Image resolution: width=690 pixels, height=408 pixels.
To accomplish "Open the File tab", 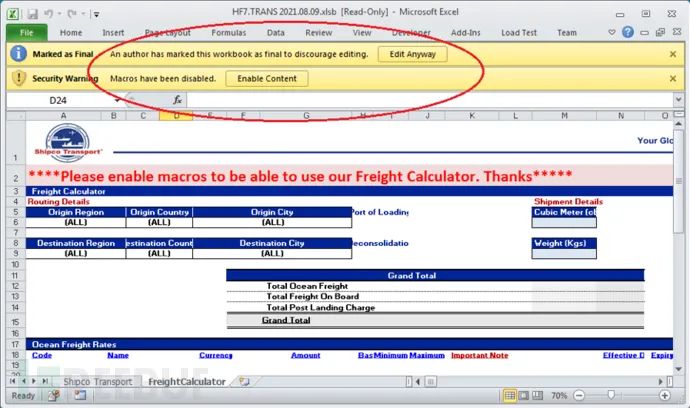I will pos(26,33).
